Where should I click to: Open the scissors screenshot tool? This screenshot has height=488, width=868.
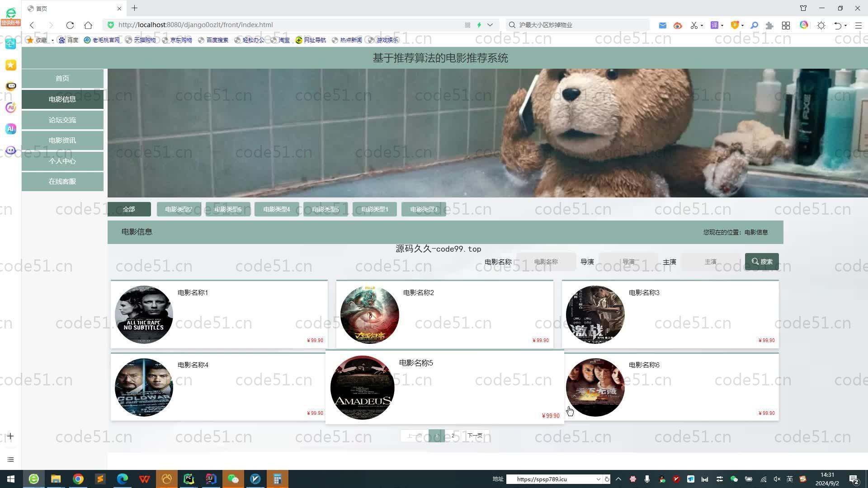pos(693,25)
